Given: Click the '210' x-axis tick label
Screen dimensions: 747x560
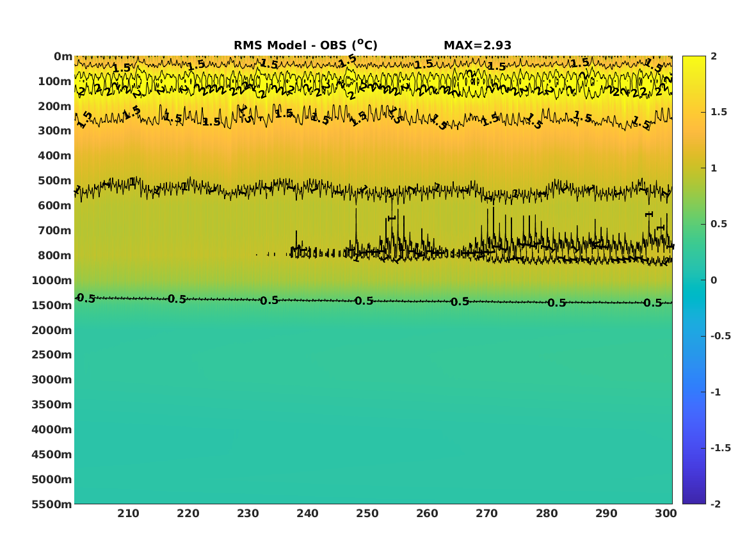Looking at the screenshot, I should [129, 513].
